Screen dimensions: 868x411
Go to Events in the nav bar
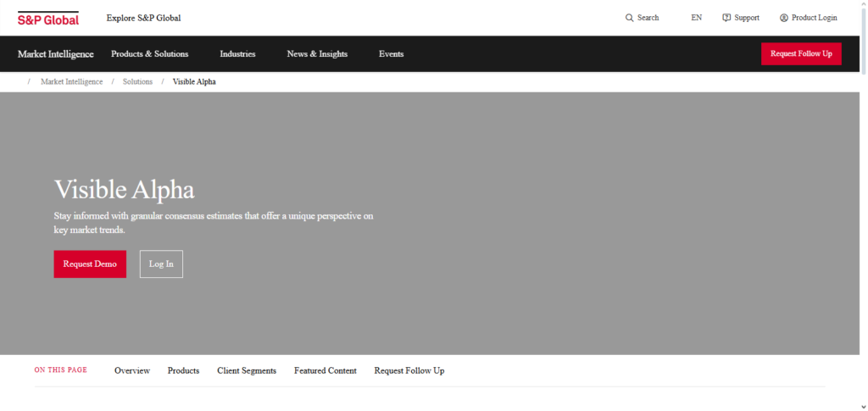pos(391,54)
